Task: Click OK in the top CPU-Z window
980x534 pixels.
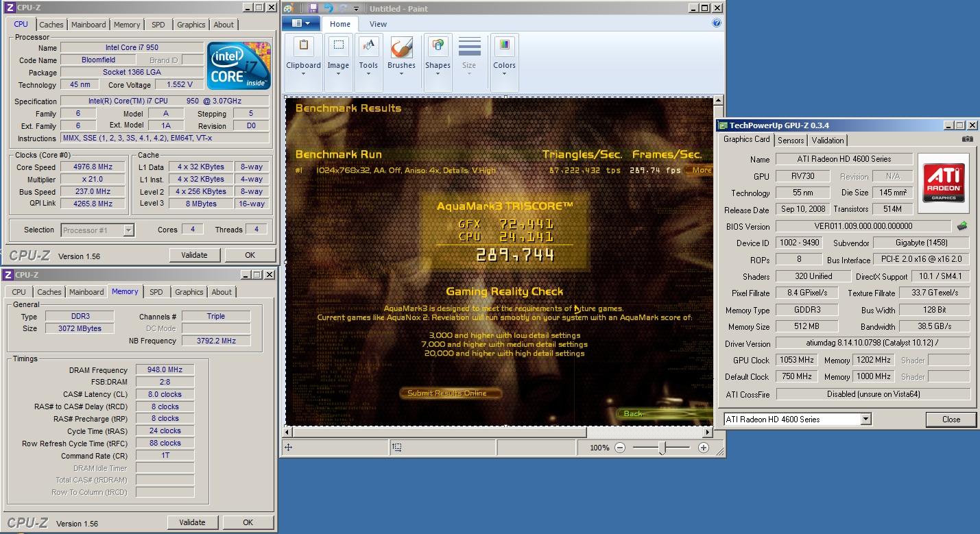Action: point(250,255)
